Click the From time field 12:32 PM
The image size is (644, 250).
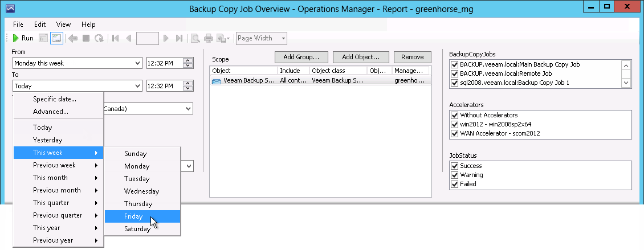point(165,63)
